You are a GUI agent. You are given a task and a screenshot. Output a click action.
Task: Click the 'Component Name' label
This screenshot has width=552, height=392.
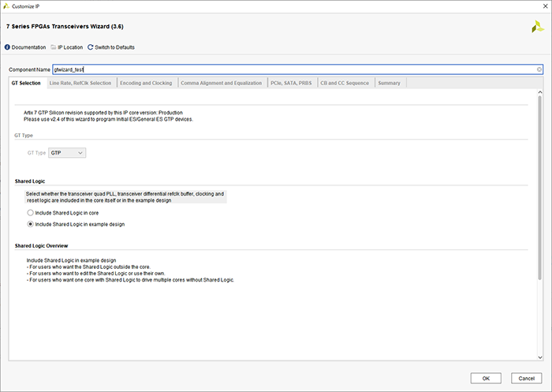tap(30, 69)
